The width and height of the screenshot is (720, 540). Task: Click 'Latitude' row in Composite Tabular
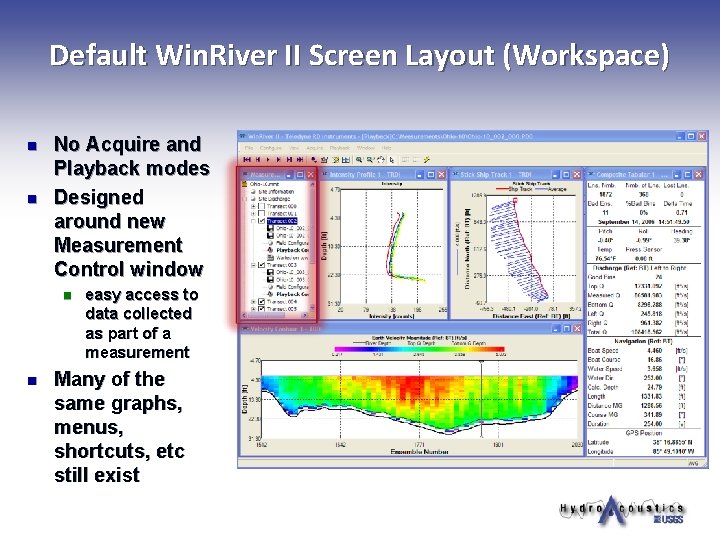[640, 442]
